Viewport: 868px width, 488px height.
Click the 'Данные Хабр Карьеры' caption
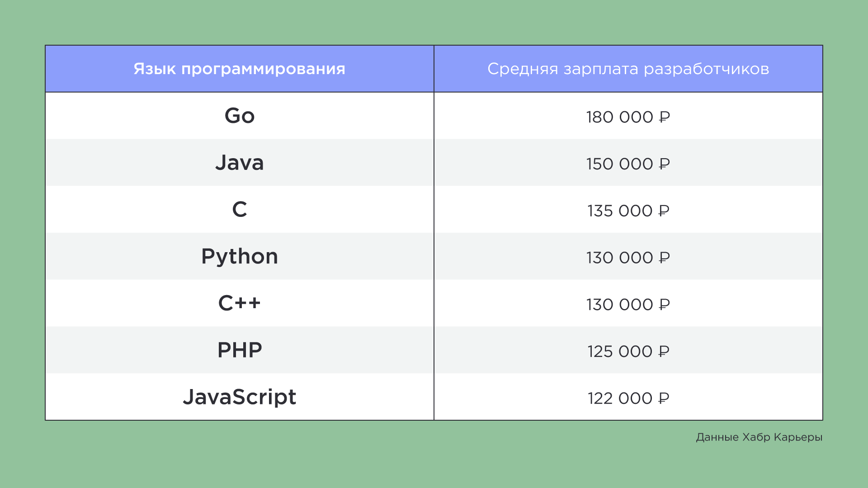coord(759,437)
